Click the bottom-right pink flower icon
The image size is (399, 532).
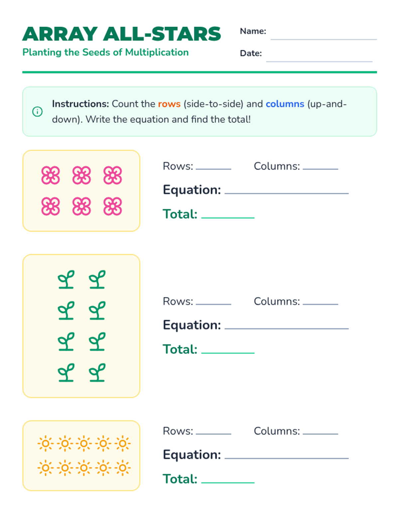pyautogui.click(x=112, y=206)
